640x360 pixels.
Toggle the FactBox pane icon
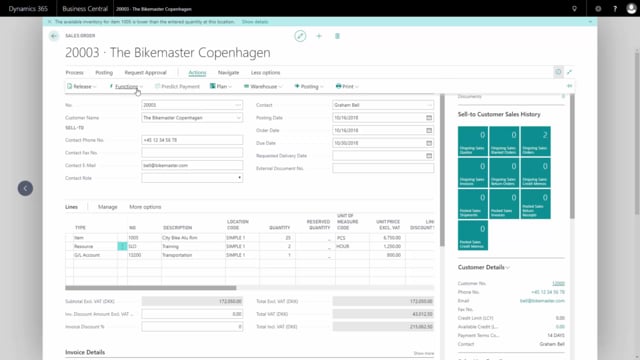tap(558, 72)
